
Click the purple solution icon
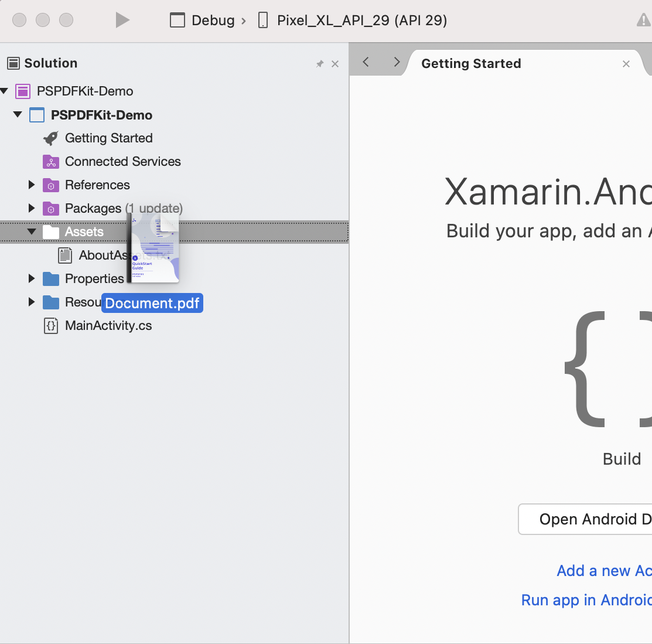pos(23,91)
